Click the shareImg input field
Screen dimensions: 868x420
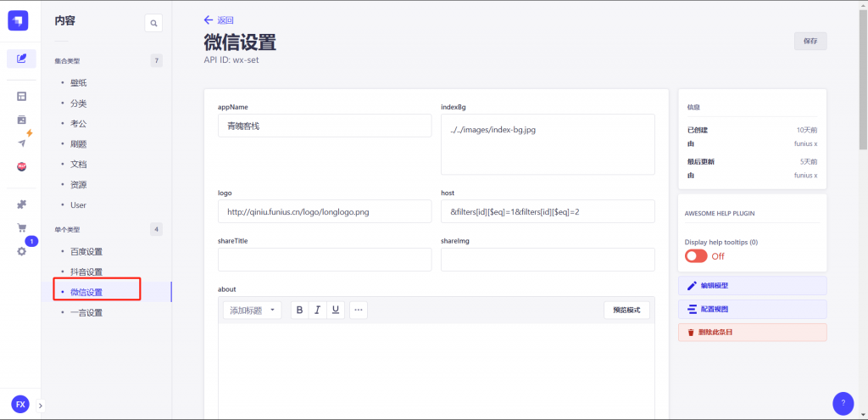(x=548, y=260)
